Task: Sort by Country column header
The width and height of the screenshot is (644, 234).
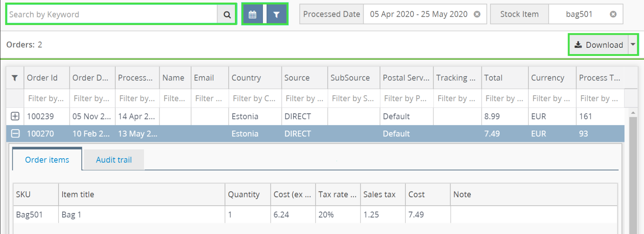Action: tap(255, 78)
